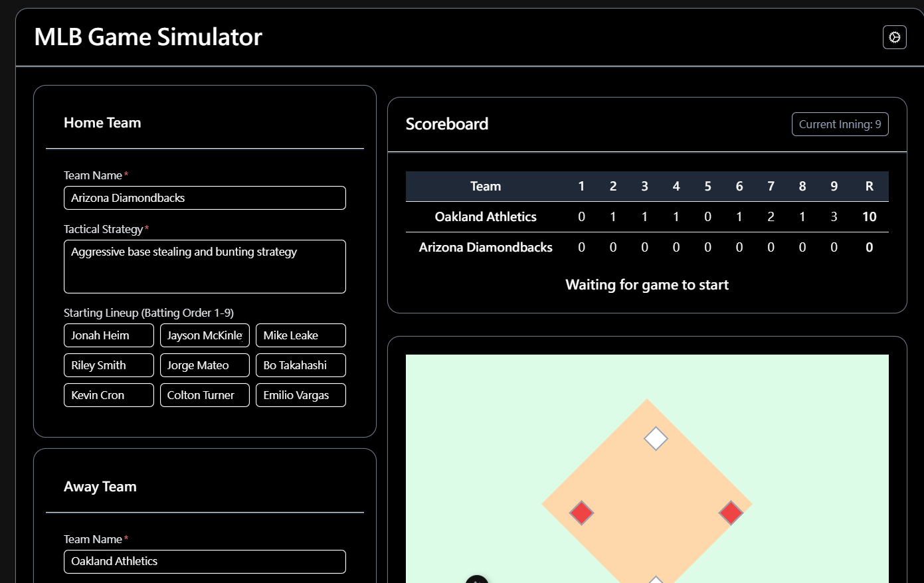Click the Away Team heading
This screenshot has height=583, width=924.
[x=100, y=487]
